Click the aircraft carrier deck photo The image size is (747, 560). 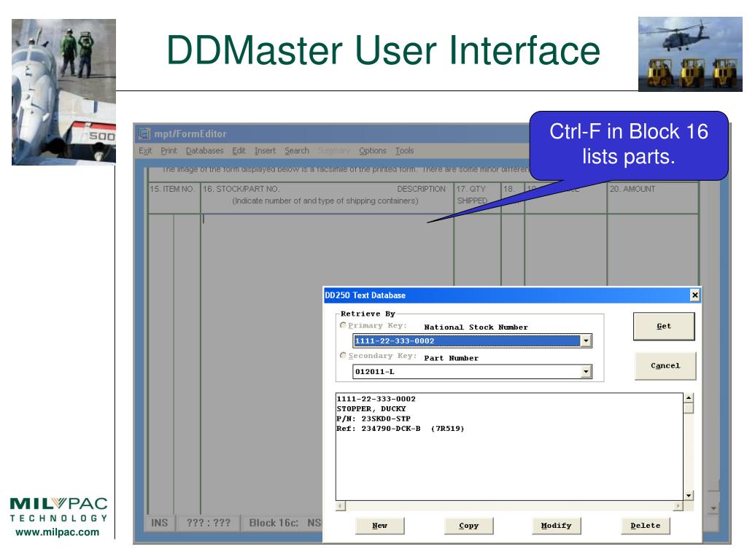click(64, 92)
